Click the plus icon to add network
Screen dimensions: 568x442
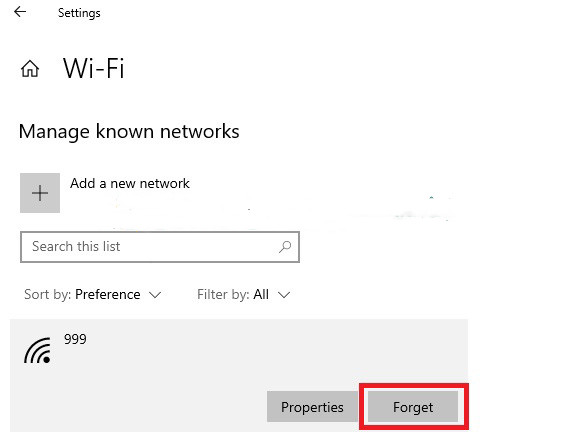click(x=40, y=193)
